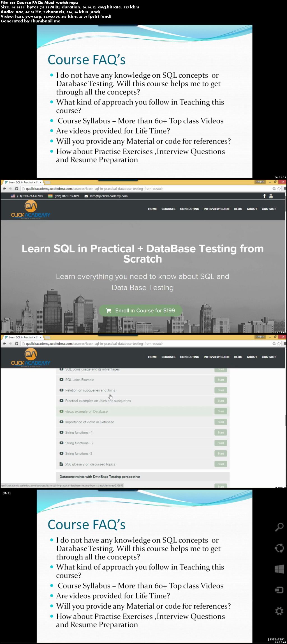Open COURSES in the menu above the lecture list
The height and width of the screenshot is (644, 287).
click(x=168, y=357)
